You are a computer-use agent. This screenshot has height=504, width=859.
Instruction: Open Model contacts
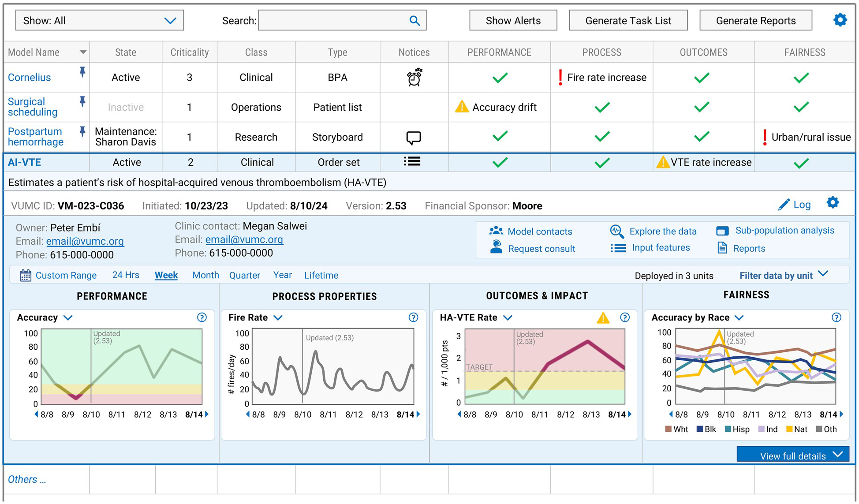530,231
